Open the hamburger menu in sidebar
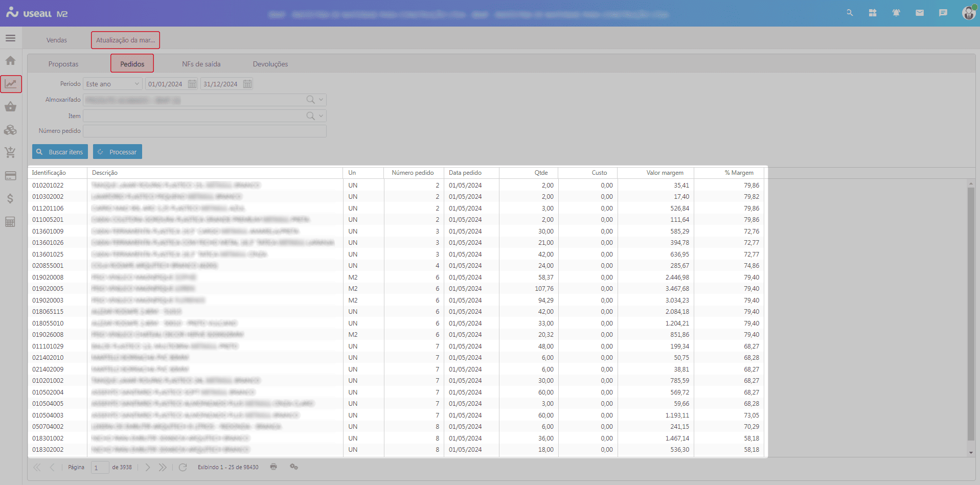980x485 pixels. 10,38
